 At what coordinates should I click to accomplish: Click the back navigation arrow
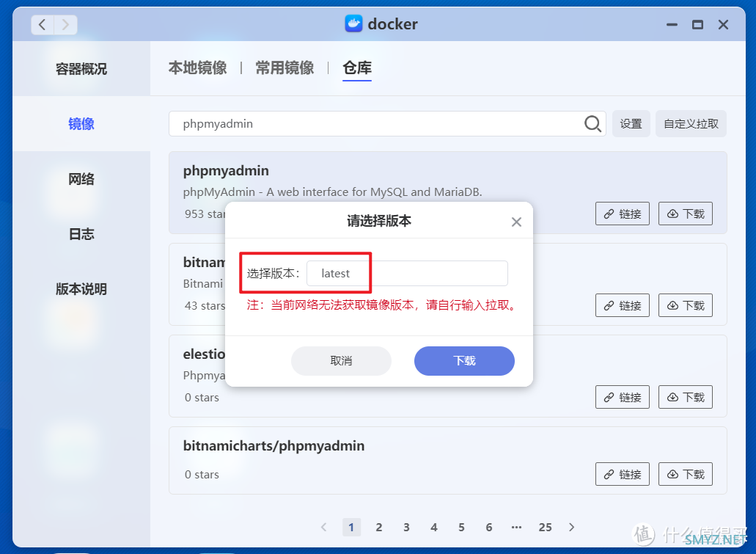[x=43, y=25]
